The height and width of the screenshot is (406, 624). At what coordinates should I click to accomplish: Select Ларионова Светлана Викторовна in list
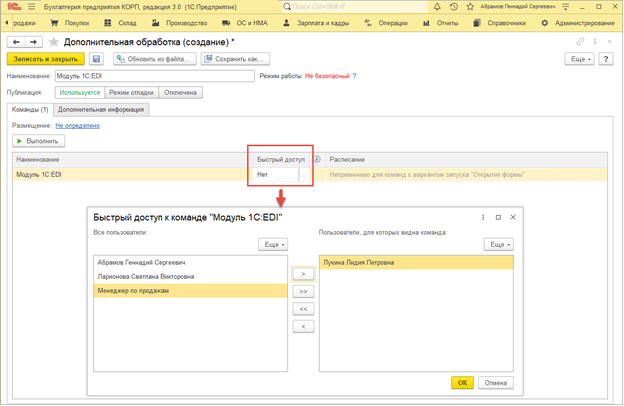[190, 276]
